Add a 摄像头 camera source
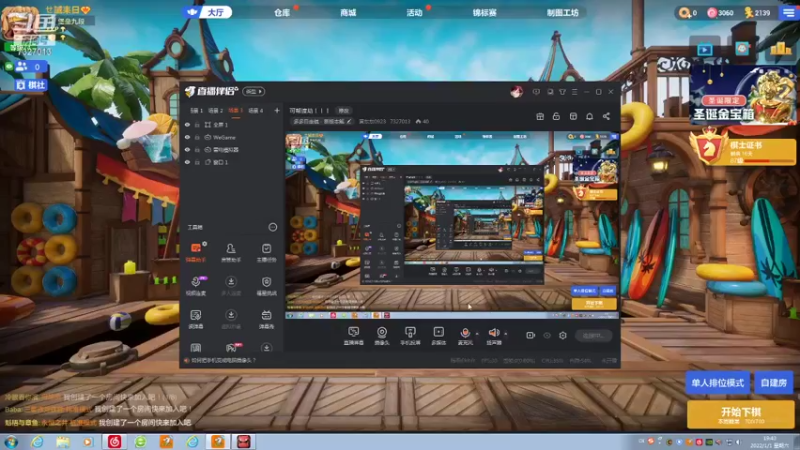Image resolution: width=800 pixels, height=450 pixels. 382,336
